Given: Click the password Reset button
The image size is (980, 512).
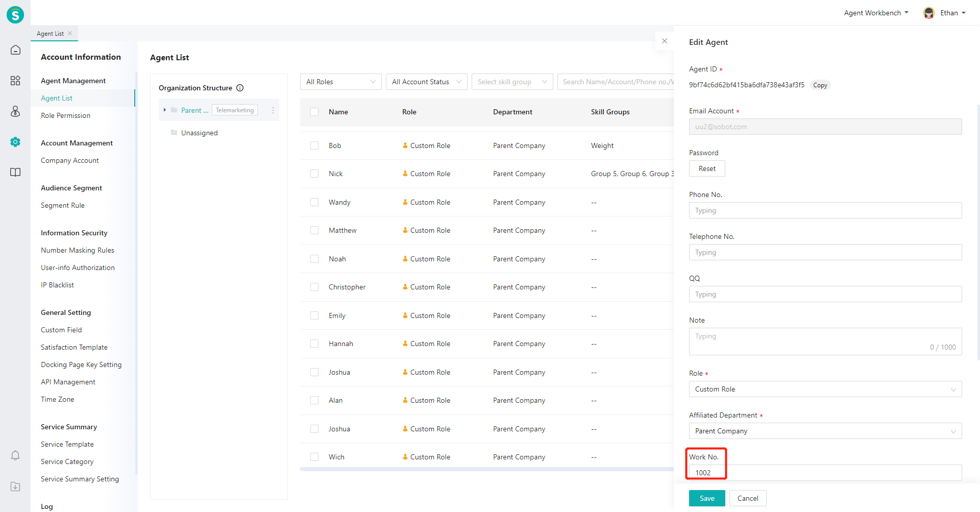Looking at the screenshot, I should click(707, 168).
